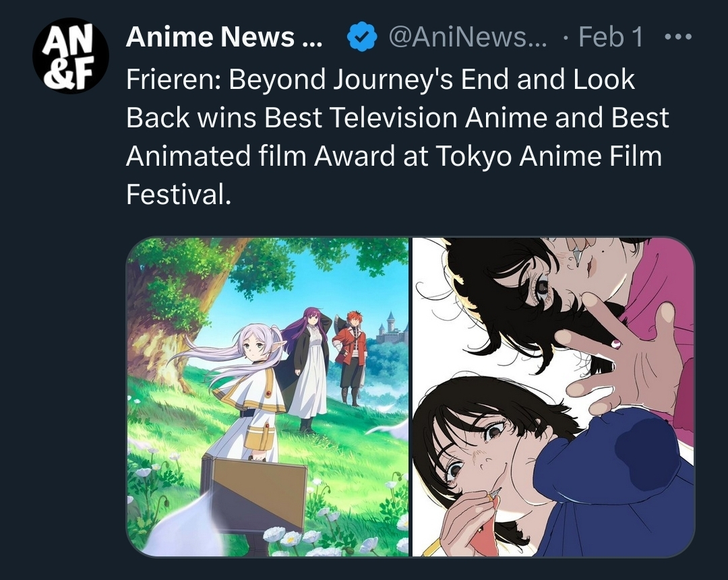This screenshot has width=728, height=580.
Task: Click the blue verified checkmark badge
Action: tap(362, 37)
